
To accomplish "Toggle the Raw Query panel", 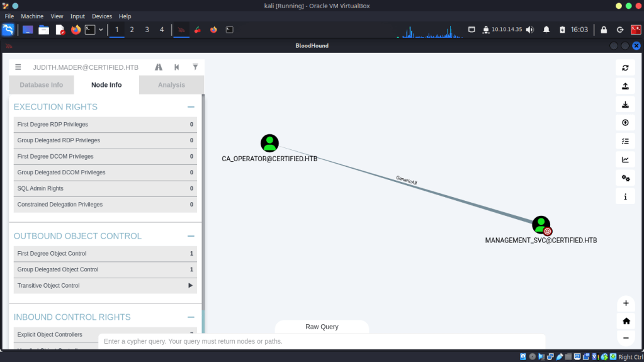I will pyautogui.click(x=322, y=327).
